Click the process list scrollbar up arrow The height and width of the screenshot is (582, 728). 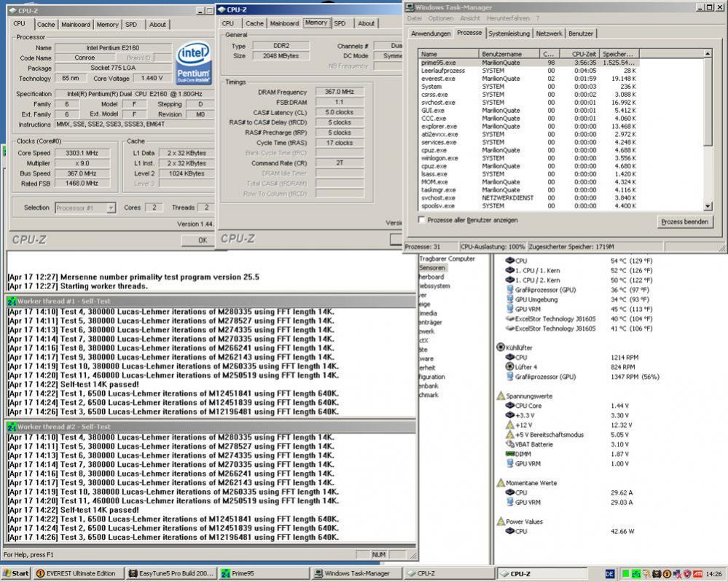[x=708, y=54]
